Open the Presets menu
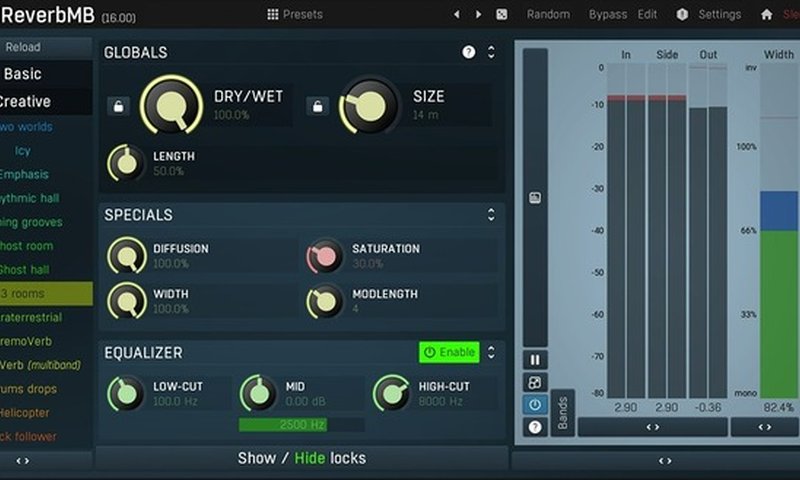This screenshot has height=480, width=800. (x=295, y=14)
